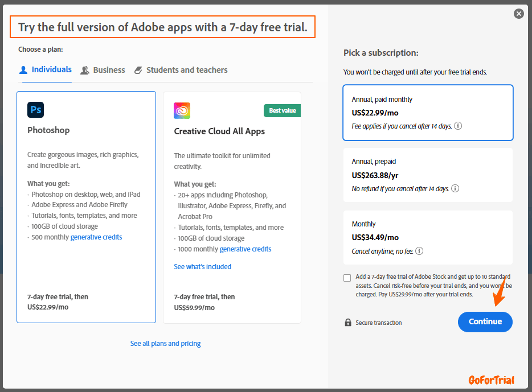This screenshot has height=392, width=532.
Task: Click 'Adobe Express and Adobe Firefly' text
Action: click(79, 205)
